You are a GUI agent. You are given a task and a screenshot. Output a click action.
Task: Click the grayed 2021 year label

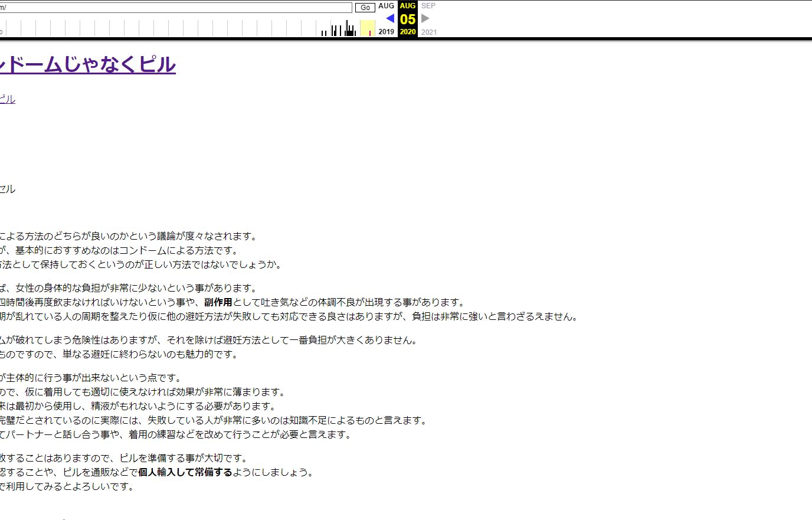tap(429, 32)
